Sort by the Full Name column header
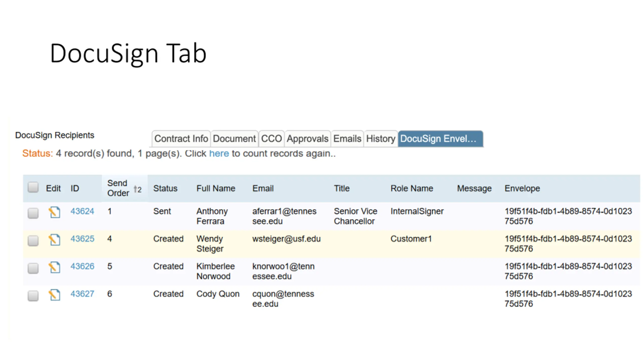 (x=216, y=188)
